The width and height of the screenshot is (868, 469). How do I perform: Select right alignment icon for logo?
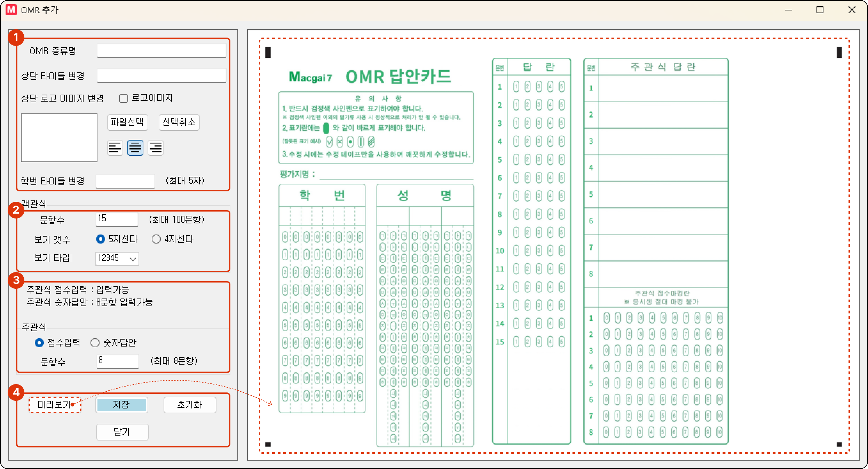[156, 148]
